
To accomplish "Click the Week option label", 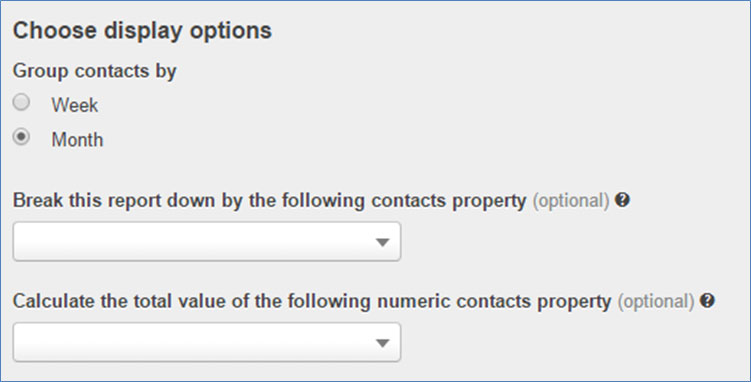I will pyautogui.click(x=75, y=105).
